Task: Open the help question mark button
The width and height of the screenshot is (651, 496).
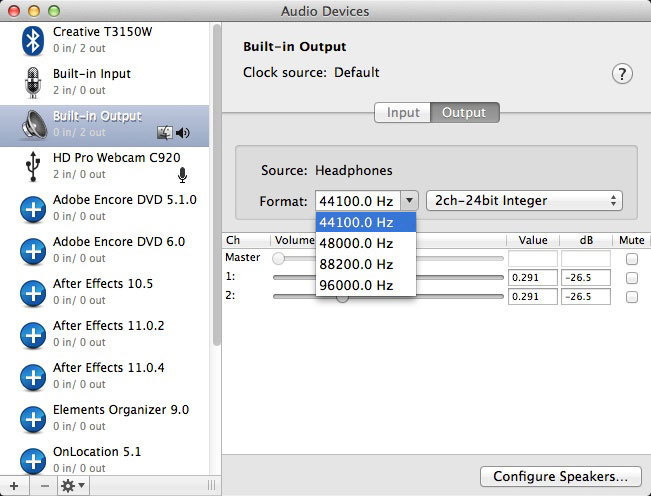Action: pos(622,74)
